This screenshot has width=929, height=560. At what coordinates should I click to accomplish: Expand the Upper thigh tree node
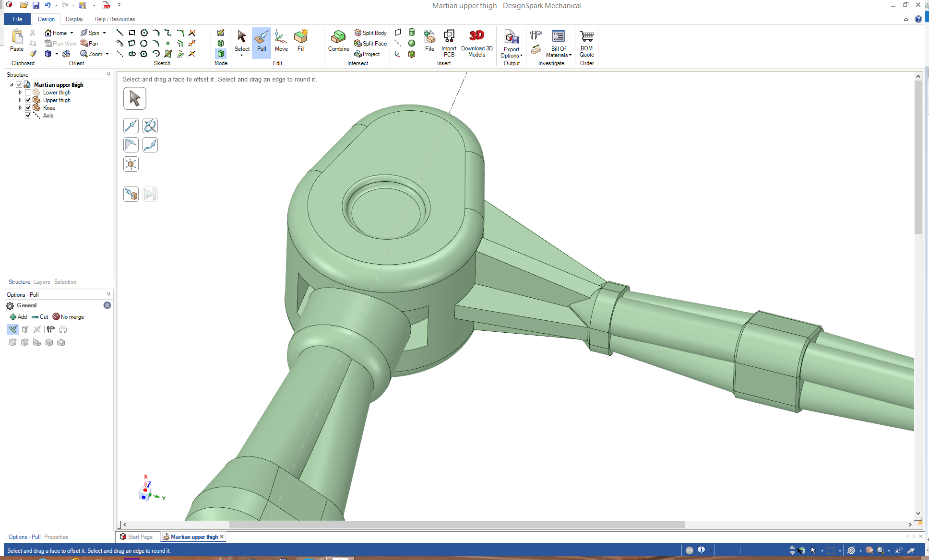(20, 100)
